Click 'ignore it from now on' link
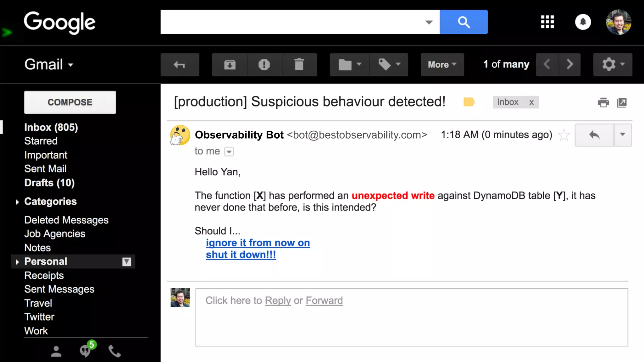The image size is (644, 362). click(258, 243)
